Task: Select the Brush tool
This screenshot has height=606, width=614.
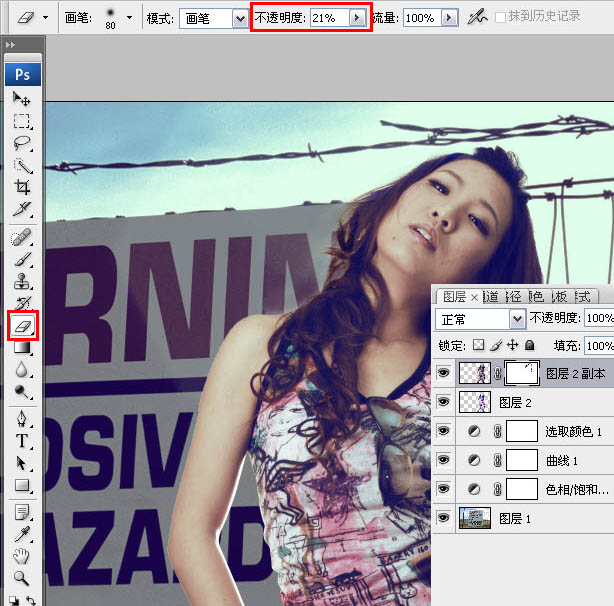Action: [22, 260]
